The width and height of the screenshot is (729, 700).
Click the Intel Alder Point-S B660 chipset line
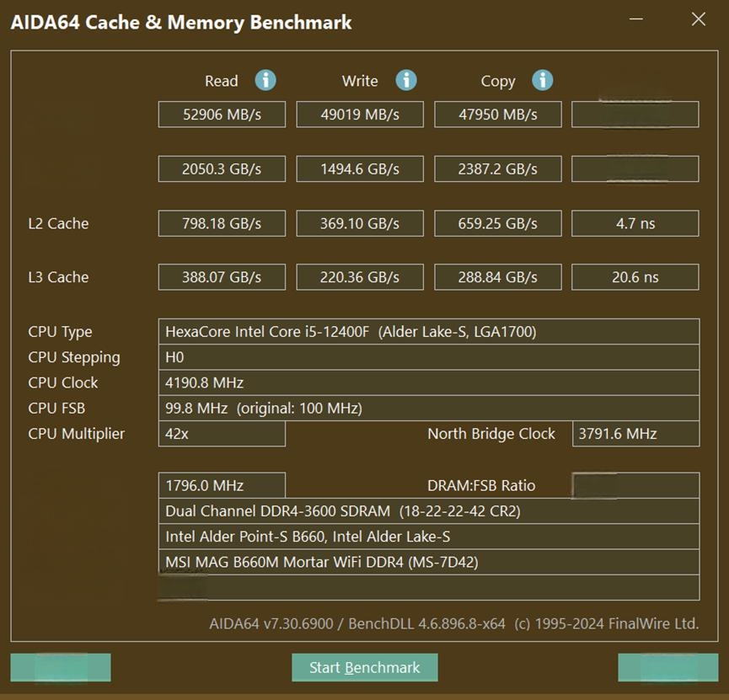tap(429, 537)
